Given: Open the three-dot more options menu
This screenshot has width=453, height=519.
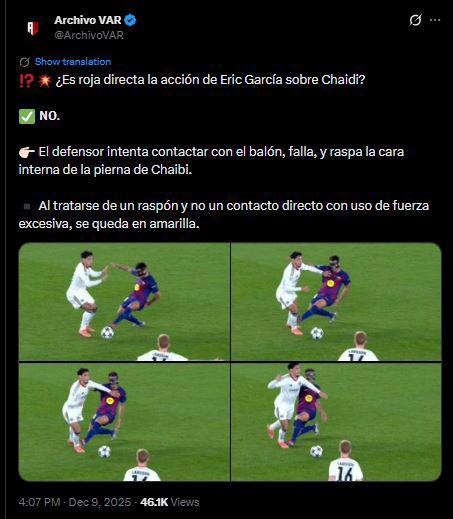Looking at the screenshot, I should tap(435, 20).
